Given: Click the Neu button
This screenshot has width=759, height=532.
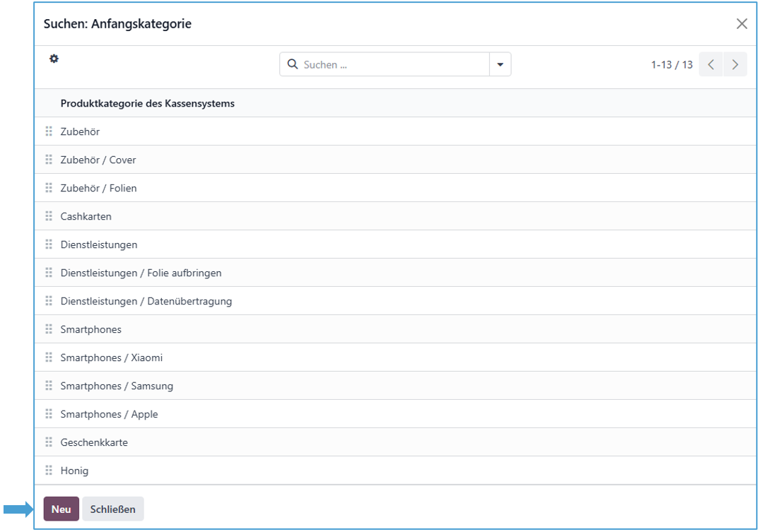Looking at the screenshot, I should (x=61, y=509).
